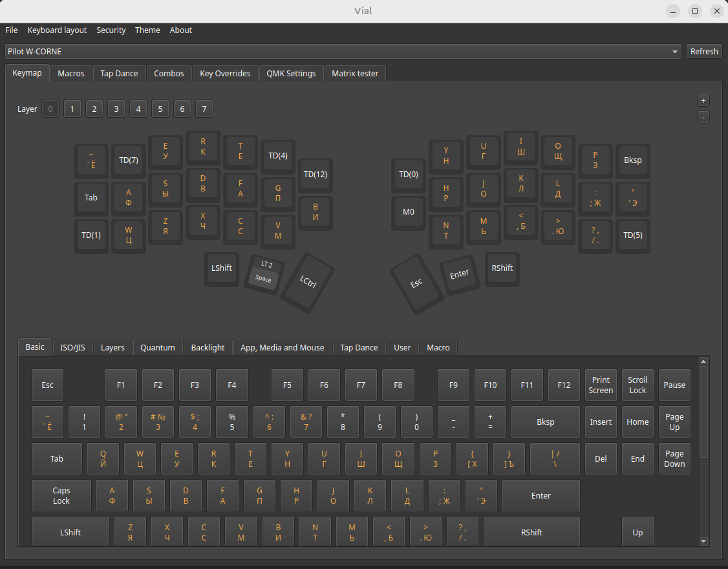Pick the Print Screen keycode
Screen dimensions: 728x569
pyautogui.click(x=601, y=385)
